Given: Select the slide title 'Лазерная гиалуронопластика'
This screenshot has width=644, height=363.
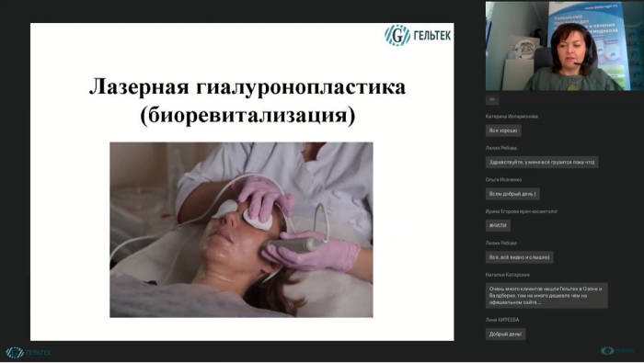Looking at the screenshot, I should click(x=247, y=87).
